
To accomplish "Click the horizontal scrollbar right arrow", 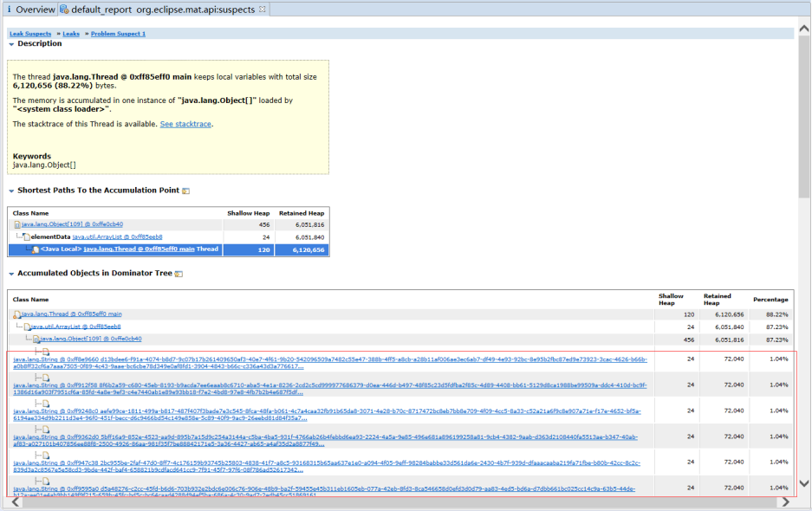I will [x=786, y=501].
